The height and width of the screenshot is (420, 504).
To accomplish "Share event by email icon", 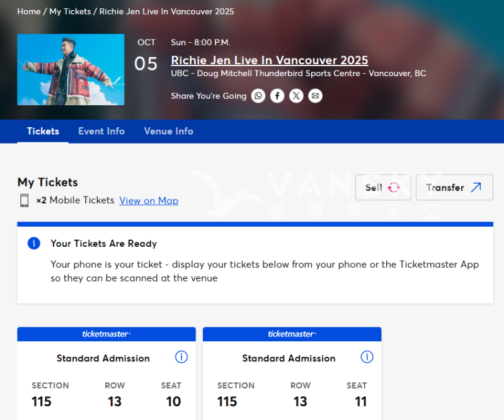I will [316, 96].
